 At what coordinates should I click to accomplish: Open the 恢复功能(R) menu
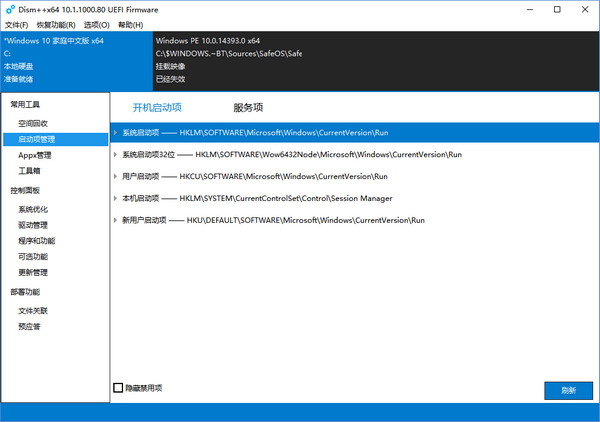pos(56,25)
